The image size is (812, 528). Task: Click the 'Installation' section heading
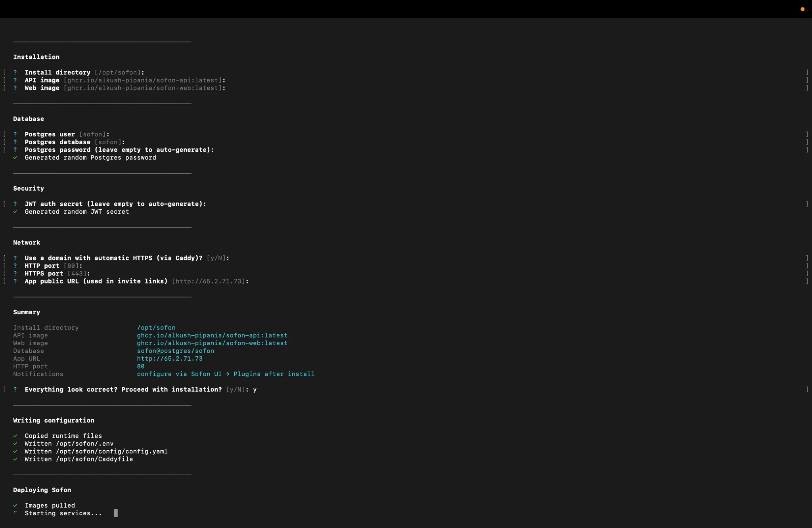pyautogui.click(x=36, y=57)
